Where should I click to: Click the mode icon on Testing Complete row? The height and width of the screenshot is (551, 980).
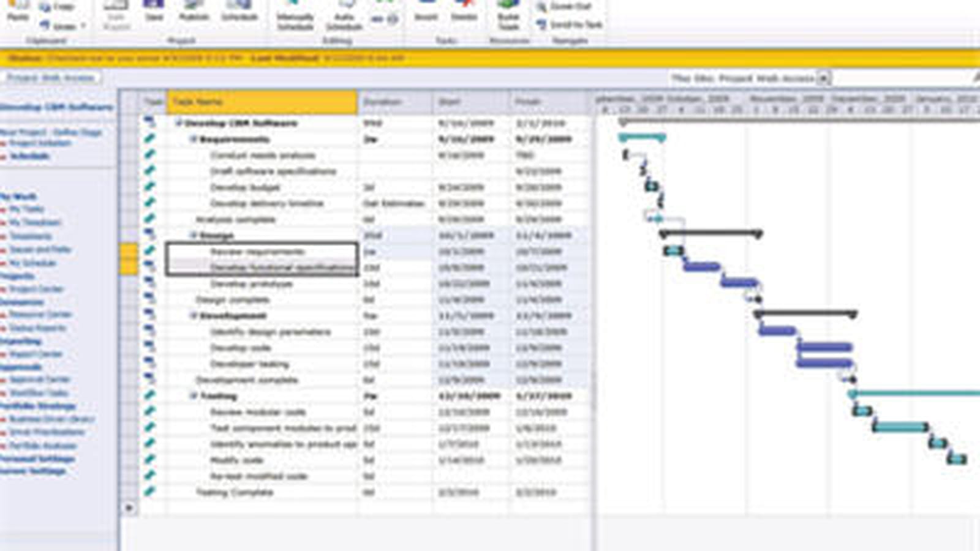(x=149, y=491)
